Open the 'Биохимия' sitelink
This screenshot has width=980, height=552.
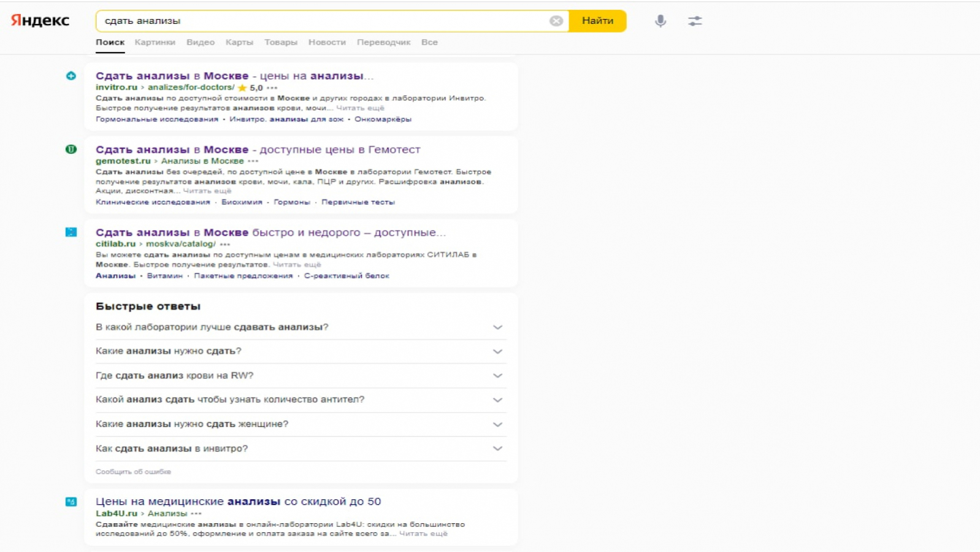click(242, 202)
